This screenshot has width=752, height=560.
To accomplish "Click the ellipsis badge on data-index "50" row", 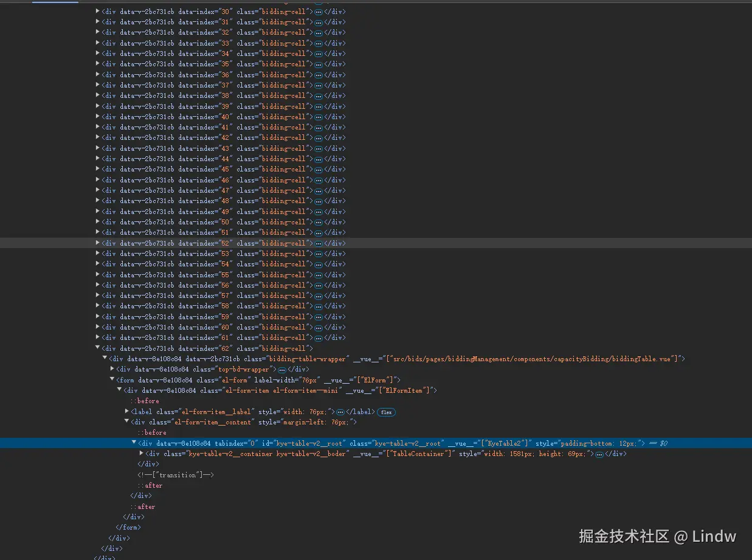I will pyautogui.click(x=318, y=223).
